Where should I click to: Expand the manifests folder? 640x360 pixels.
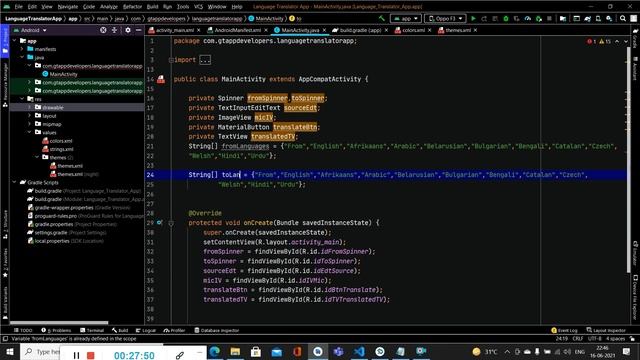click(x=22, y=49)
